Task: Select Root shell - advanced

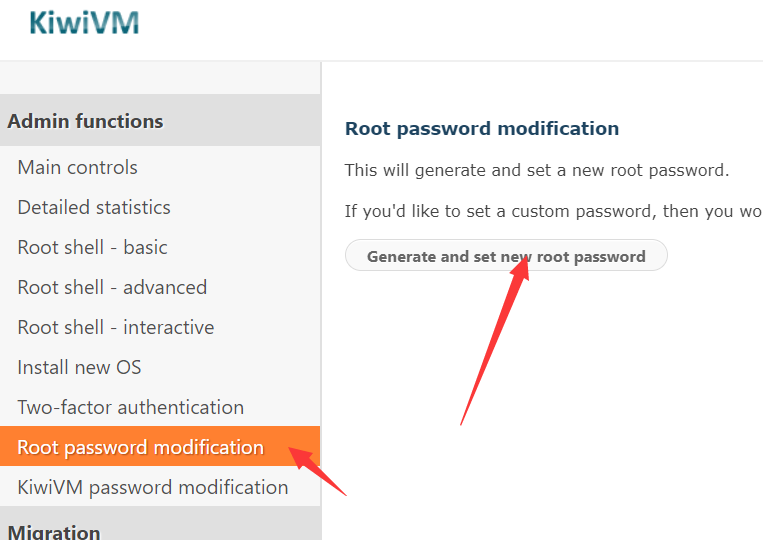Action: pos(112,287)
